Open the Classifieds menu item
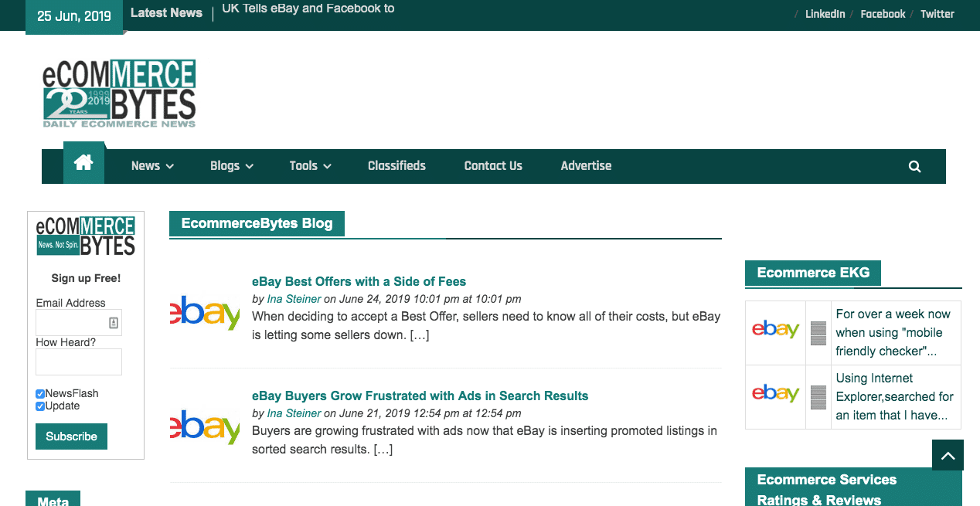 pyautogui.click(x=396, y=166)
